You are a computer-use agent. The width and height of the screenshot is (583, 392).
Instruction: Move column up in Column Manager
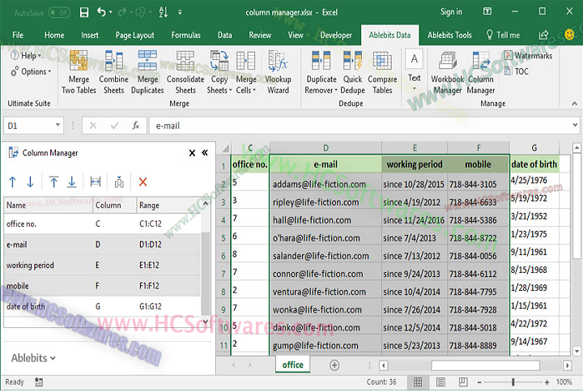click(x=12, y=182)
